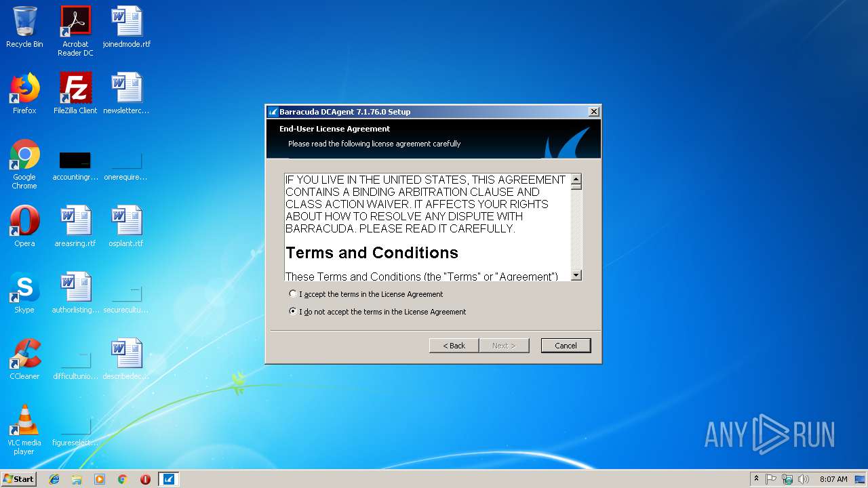868x488 pixels.
Task: Click the network status tray icon
Action: pyautogui.click(x=787, y=479)
